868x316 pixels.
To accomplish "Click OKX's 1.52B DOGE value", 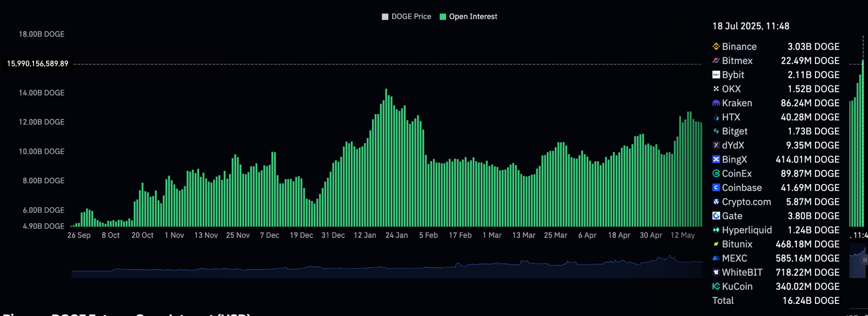I will (x=814, y=89).
